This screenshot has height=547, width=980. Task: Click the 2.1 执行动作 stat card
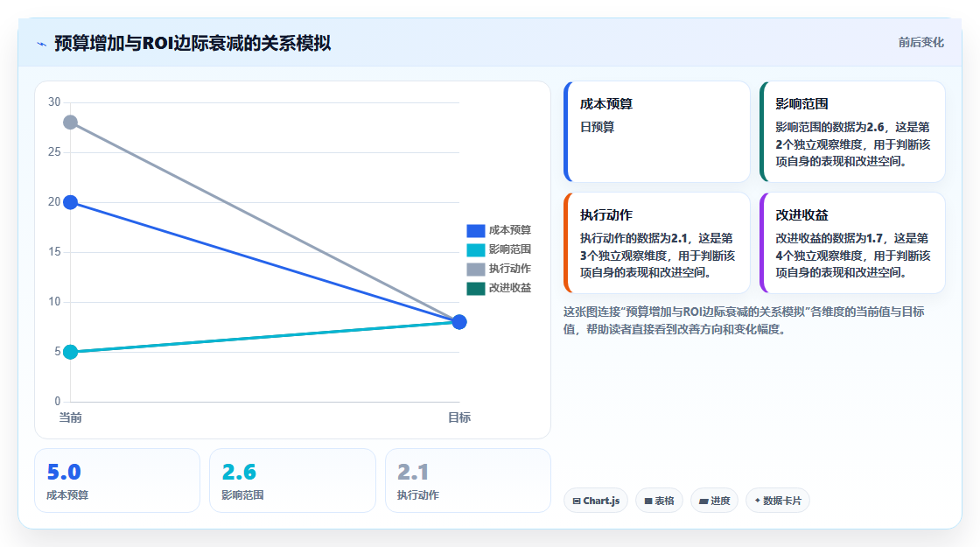coord(468,480)
